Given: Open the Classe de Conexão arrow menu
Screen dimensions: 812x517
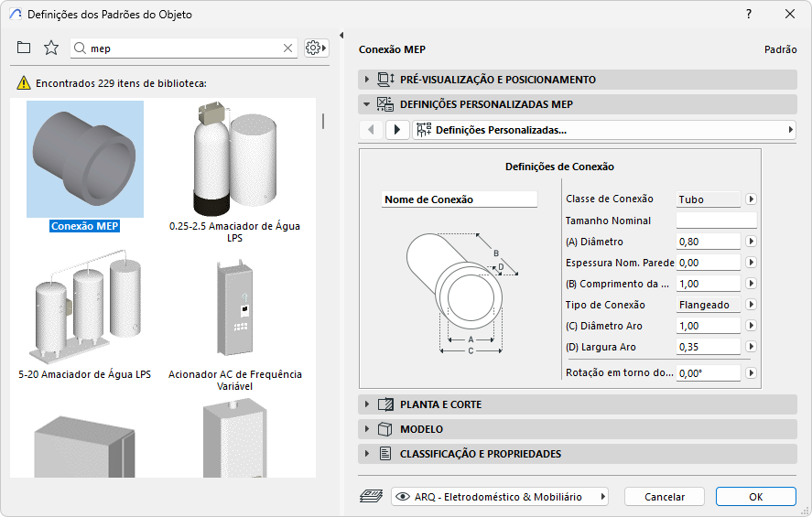Looking at the screenshot, I should pyautogui.click(x=751, y=199).
